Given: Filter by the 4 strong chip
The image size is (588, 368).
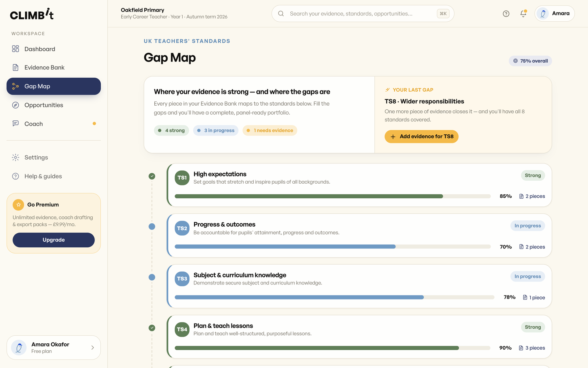Looking at the screenshot, I should click(172, 131).
